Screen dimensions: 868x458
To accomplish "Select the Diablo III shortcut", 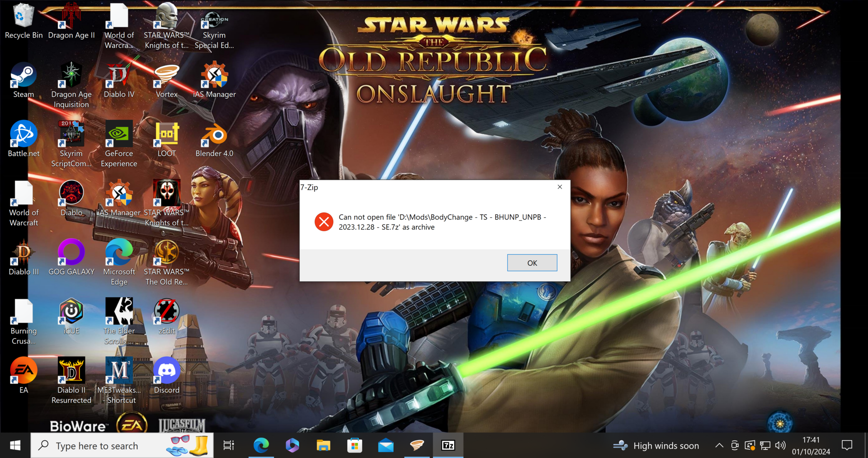I will pos(24,258).
